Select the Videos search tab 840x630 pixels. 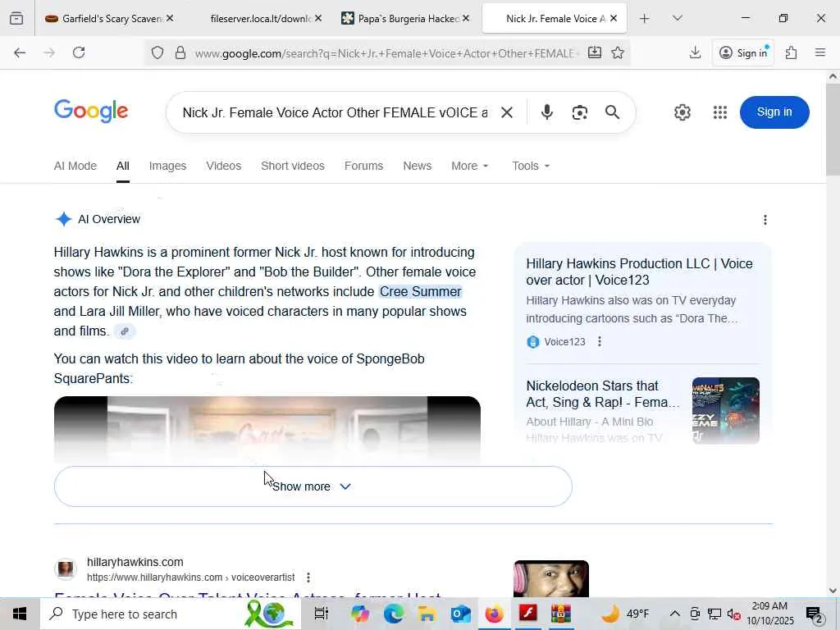point(223,166)
